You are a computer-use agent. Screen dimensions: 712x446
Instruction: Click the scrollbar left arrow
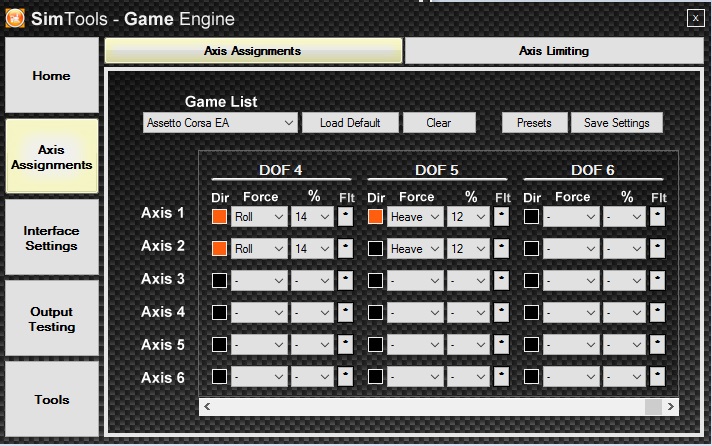207,406
